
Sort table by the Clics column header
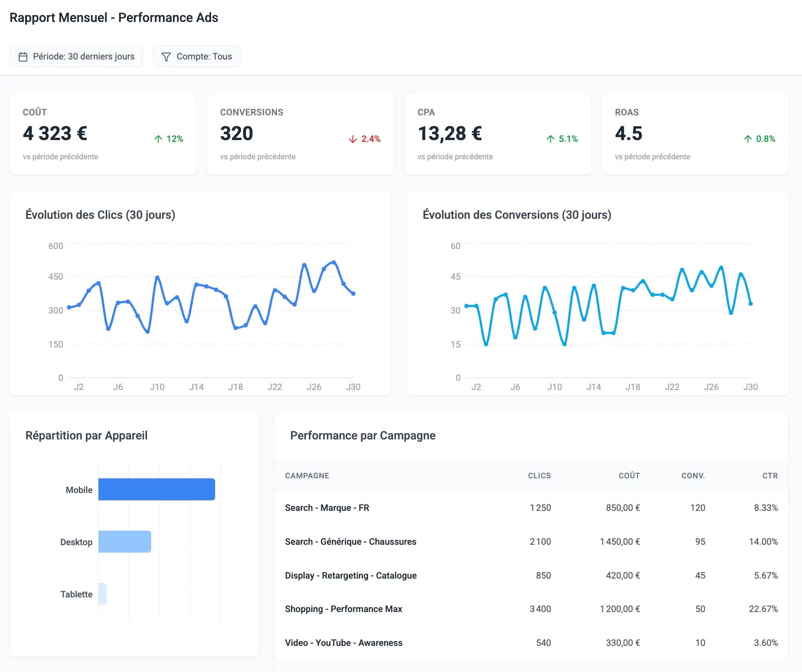(x=539, y=476)
